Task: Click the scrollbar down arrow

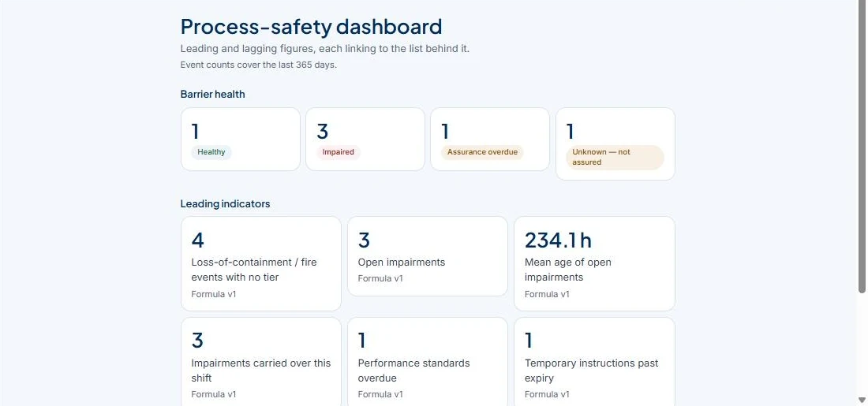Action: 862,400
